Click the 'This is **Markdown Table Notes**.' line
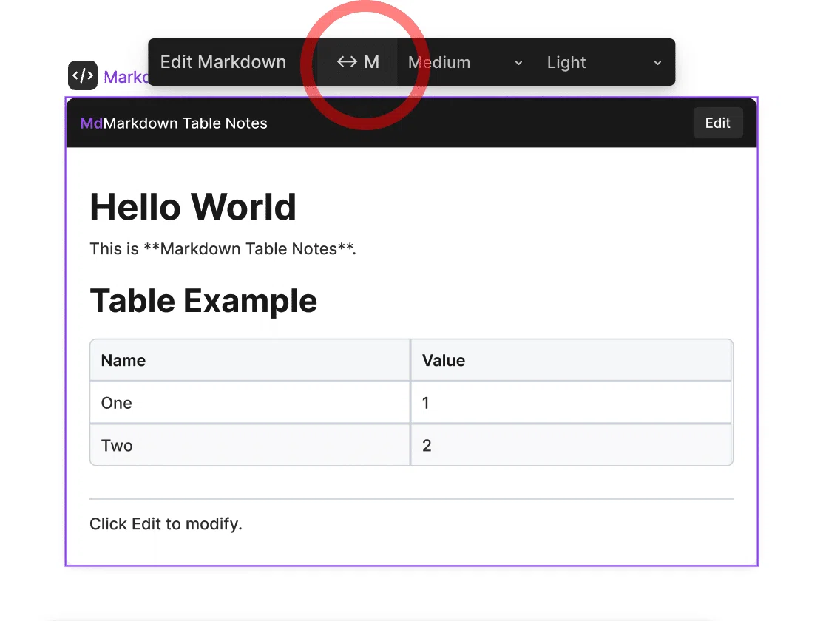The width and height of the screenshot is (840, 621). (x=223, y=248)
